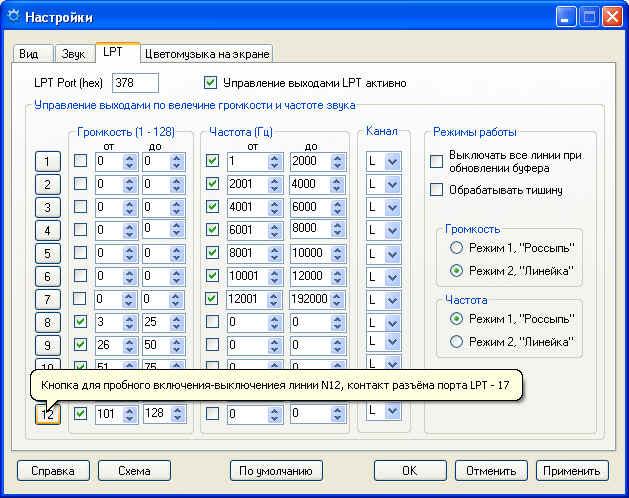The image size is (629, 498).
Task: Increase row 7 frequency 192000 spinner
Action: pos(337,295)
